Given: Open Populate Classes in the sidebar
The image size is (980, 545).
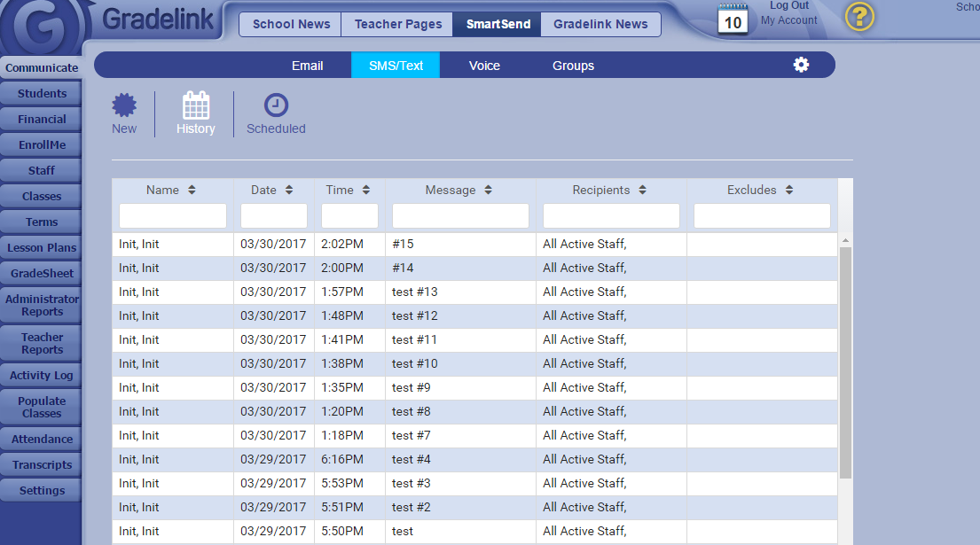Looking at the screenshot, I should pos(42,407).
